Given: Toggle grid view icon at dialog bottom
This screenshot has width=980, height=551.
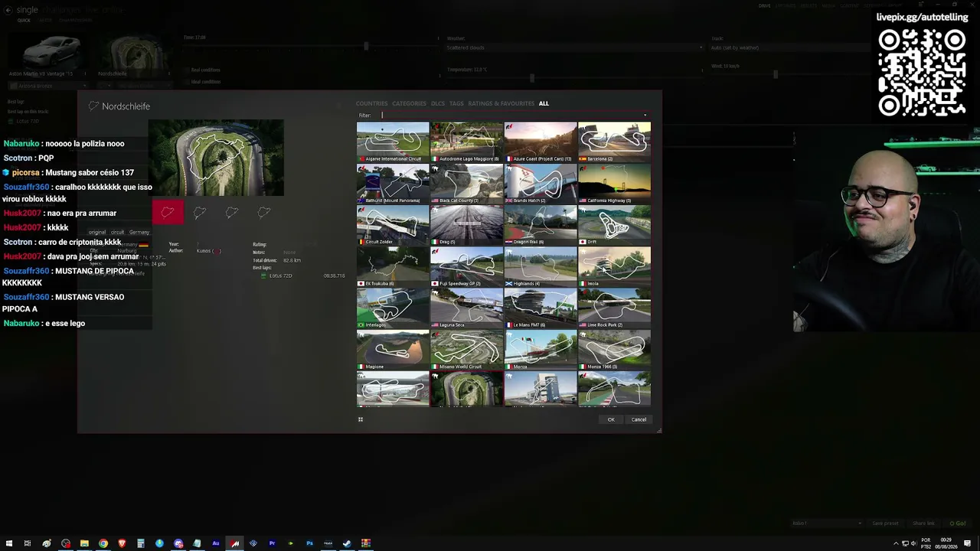Looking at the screenshot, I should tap(361, 419).
